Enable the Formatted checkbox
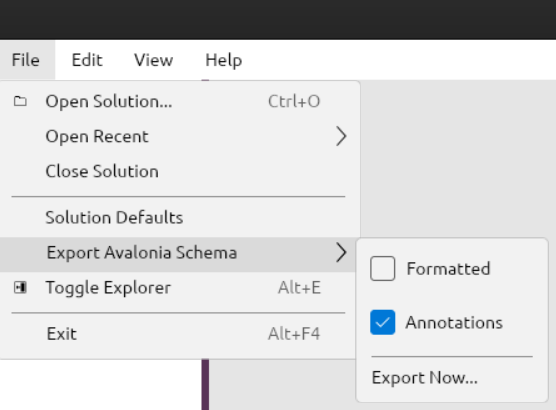556x410 pixels. tap(382, 268)
